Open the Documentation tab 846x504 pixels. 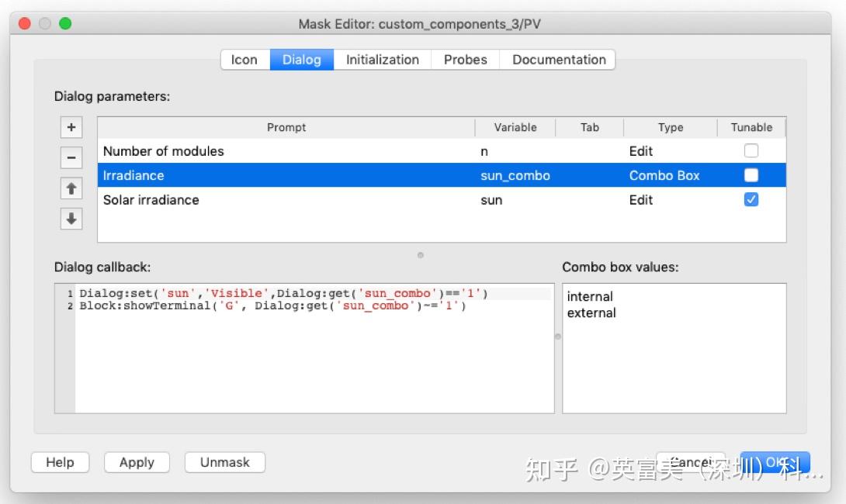point(557,59)
